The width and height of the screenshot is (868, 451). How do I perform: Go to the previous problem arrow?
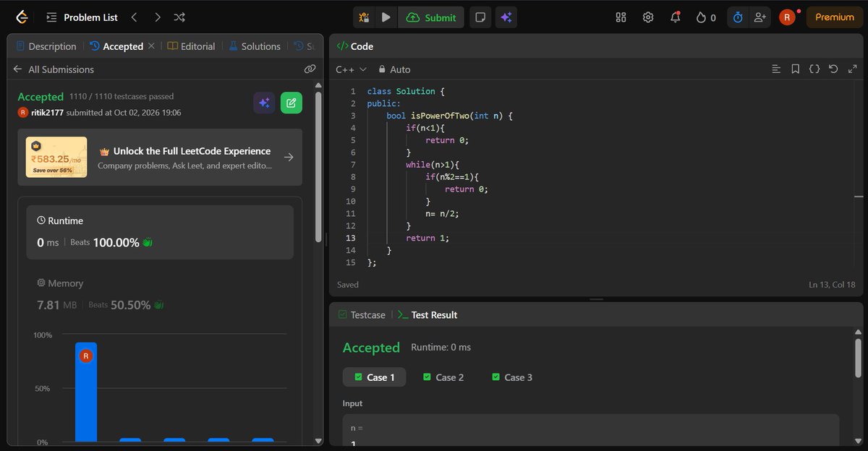(x=135, y=17)
